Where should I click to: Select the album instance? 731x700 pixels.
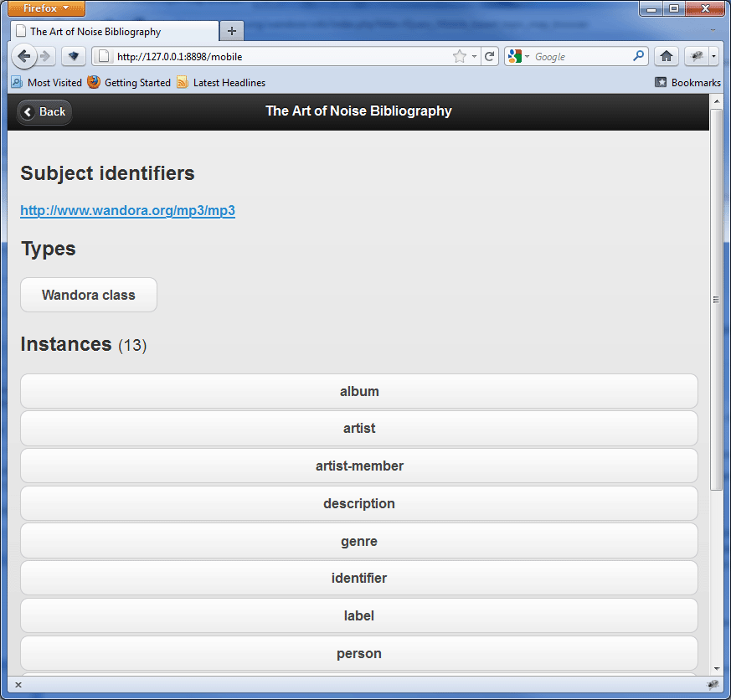click(358, 391)
